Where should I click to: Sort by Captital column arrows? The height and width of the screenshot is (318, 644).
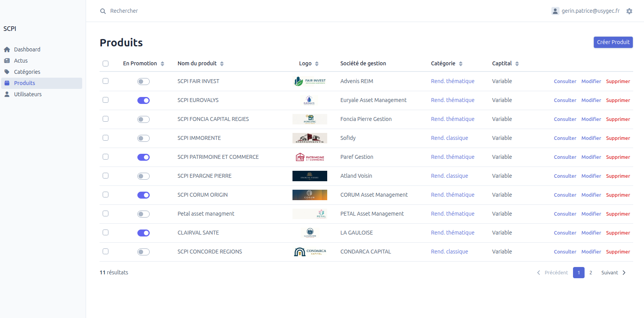[517, 64]
